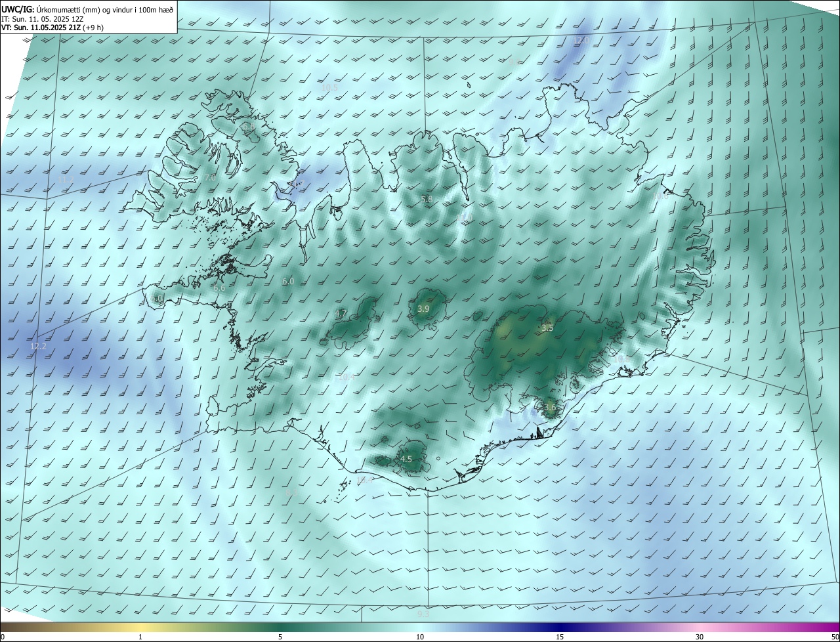The image size is (840, 642).
Task: Click the 4.5 glacier value label
Action: pyautogui.click(x=406, y=459)
